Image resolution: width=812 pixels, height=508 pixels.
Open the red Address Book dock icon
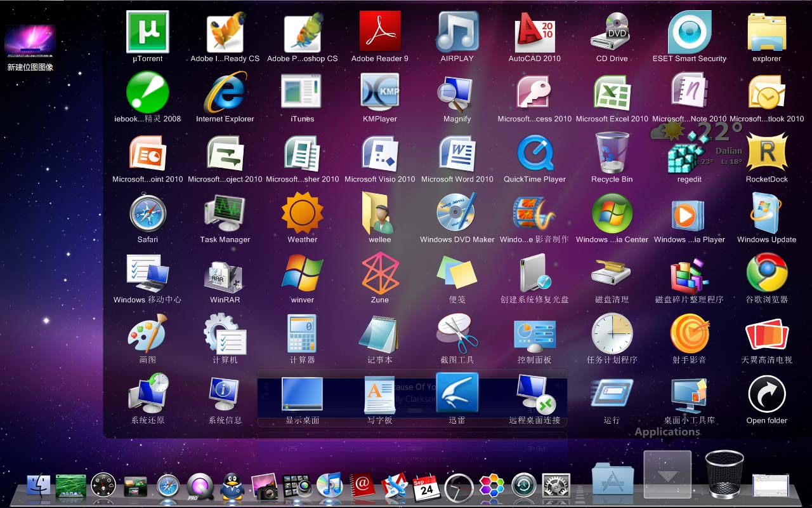(x=362, y=486)
